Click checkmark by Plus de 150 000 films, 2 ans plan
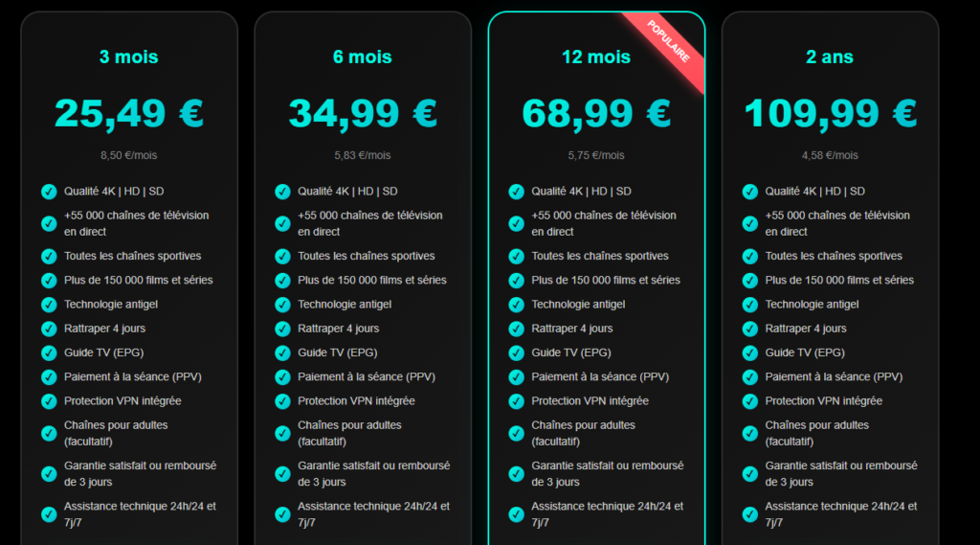The height and width of the screenshot is (545, 980). [750, 280]
